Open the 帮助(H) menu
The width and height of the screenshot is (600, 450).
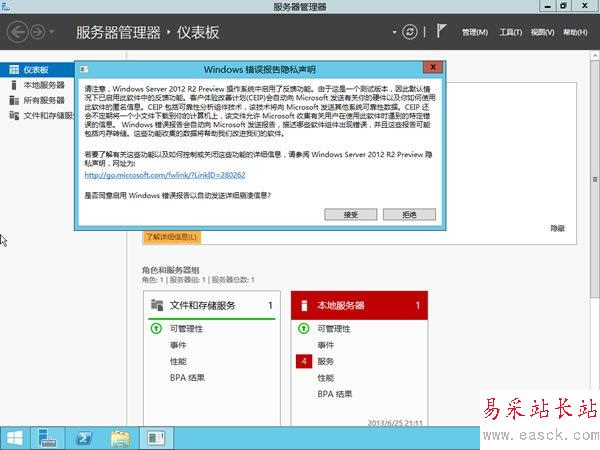[575, 33]
